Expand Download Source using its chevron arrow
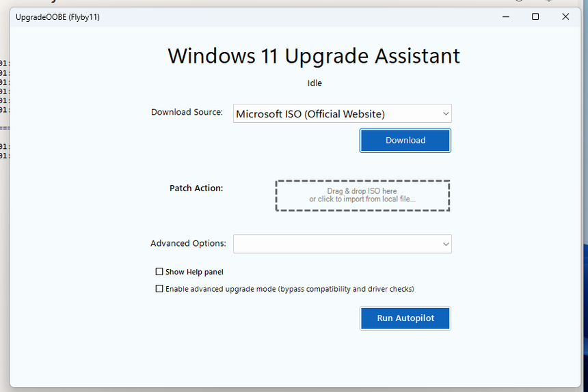Screen dimensions: 588x392 tap(446, 114)
